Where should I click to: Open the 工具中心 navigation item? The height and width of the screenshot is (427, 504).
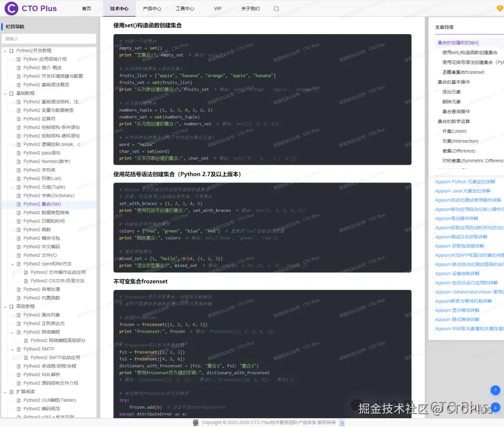tap(185, 9)
